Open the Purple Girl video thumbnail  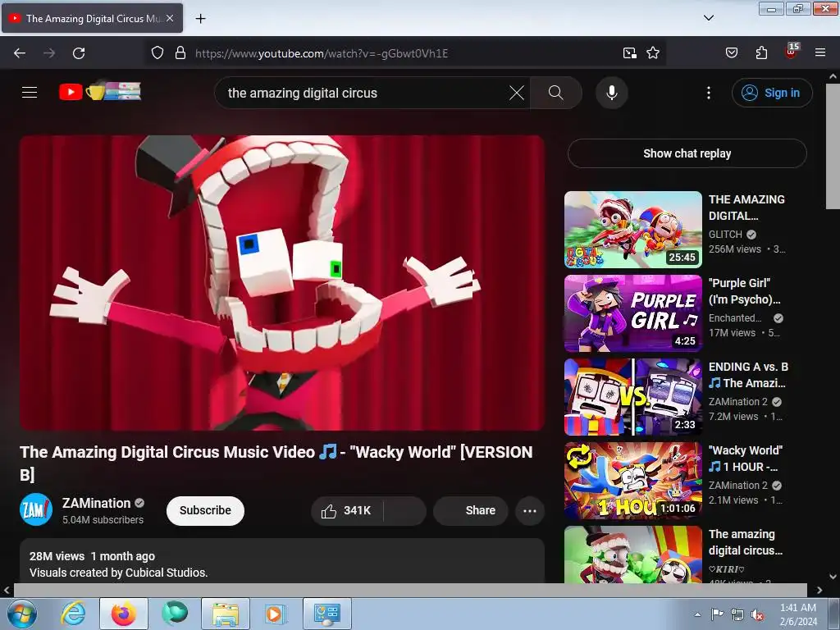tap(632, 313)
